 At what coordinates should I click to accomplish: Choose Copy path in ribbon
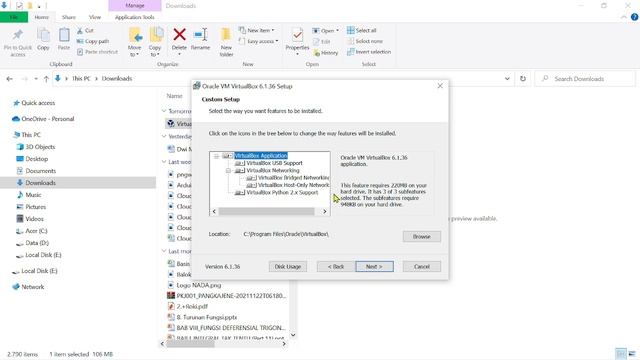click(x=93, y=41)
